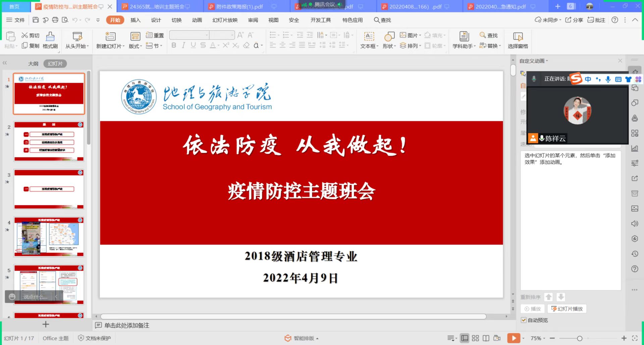Select slide 4 thumbnail in the panel
644x345 pixels.
click(x=49, y=237)
